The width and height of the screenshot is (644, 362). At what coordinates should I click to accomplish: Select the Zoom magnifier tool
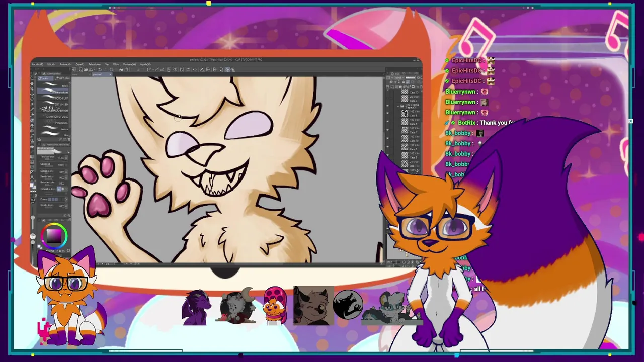tap(32, 78)
